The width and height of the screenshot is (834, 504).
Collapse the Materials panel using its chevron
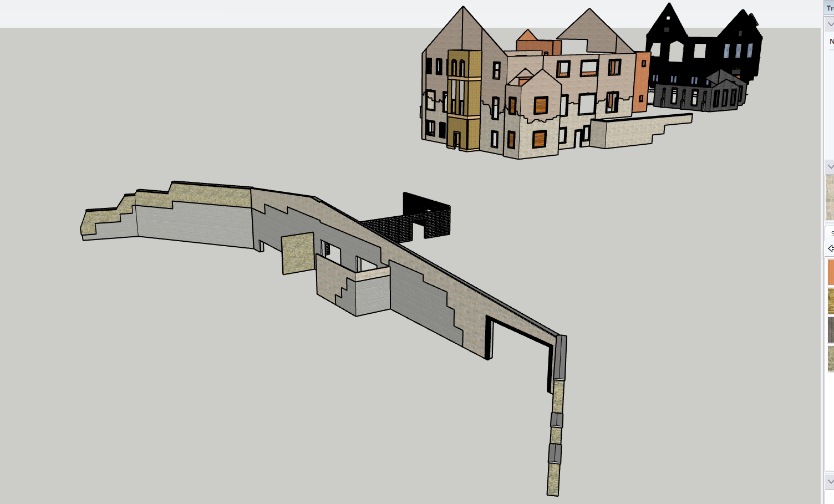830,166
